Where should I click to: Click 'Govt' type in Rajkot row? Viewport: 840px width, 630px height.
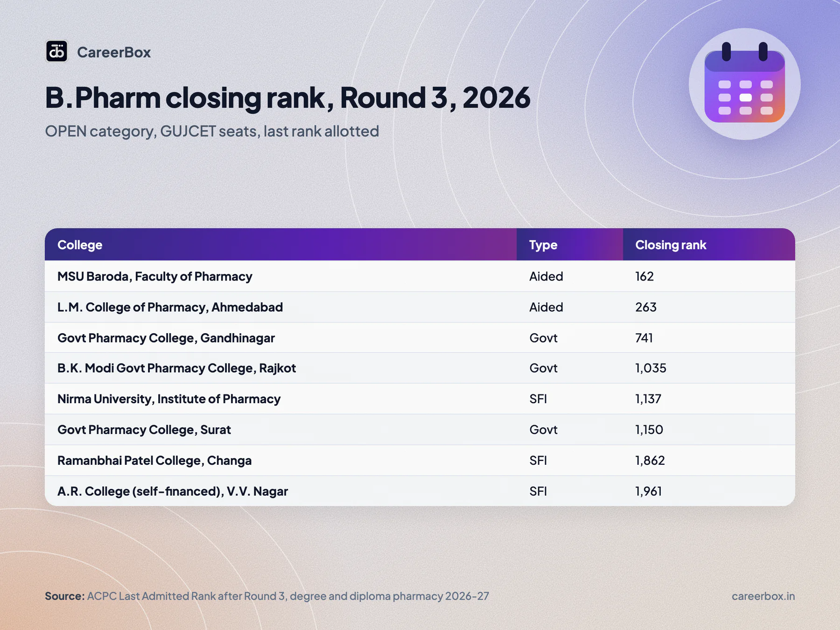point(543,368)
